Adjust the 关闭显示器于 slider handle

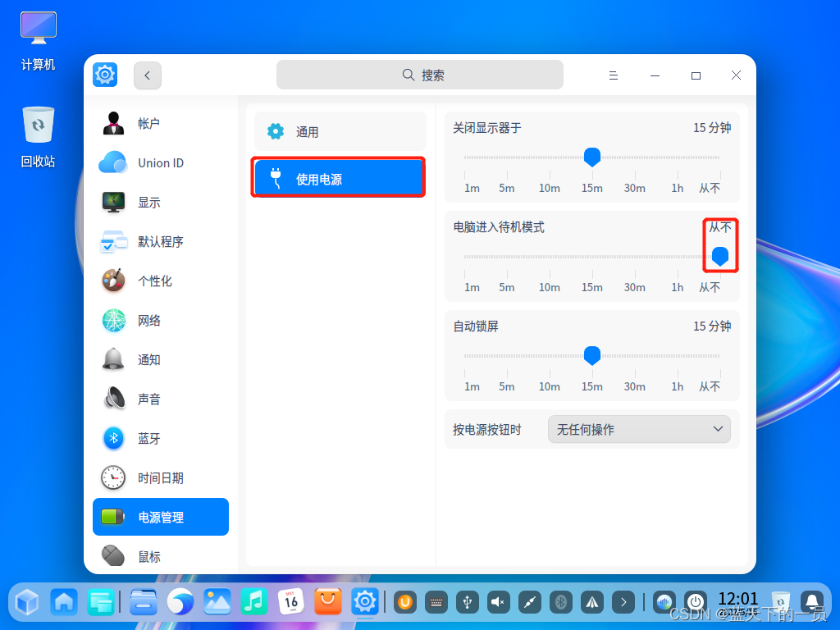point(592,157)
